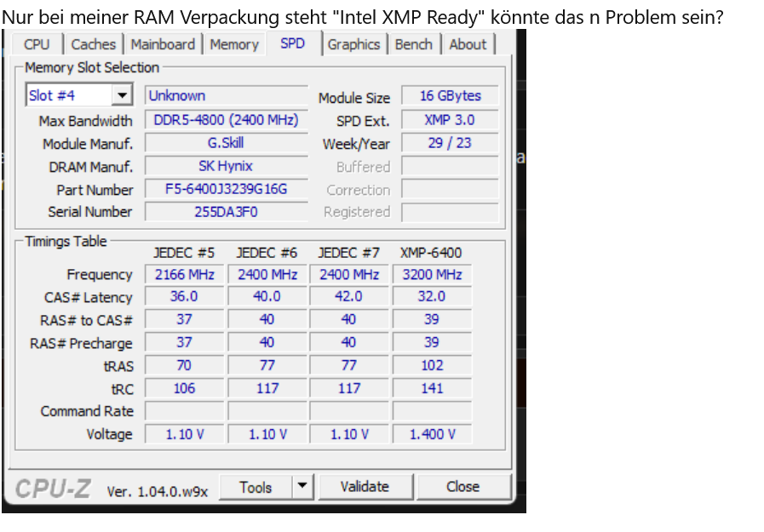Image resolution: width=764 pixels, height=532 pixels.
Task: Click the tRAS 70 value
Action: (184, 365)
